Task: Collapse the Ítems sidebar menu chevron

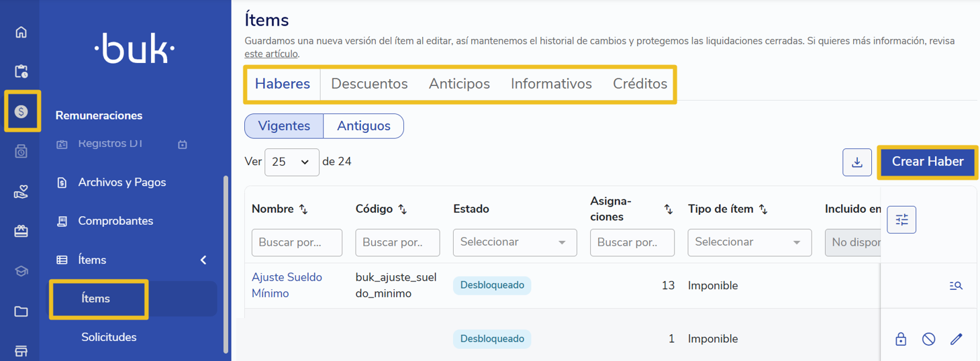Action: (203, 260)
